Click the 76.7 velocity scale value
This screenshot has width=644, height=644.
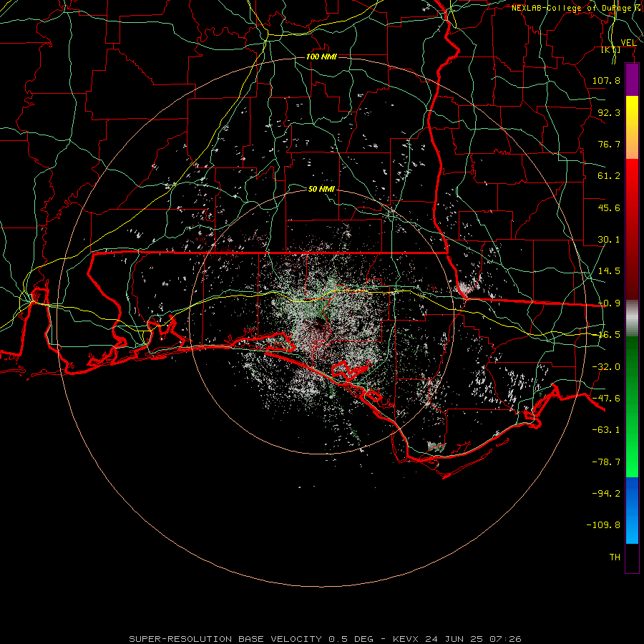pos(609,144)
